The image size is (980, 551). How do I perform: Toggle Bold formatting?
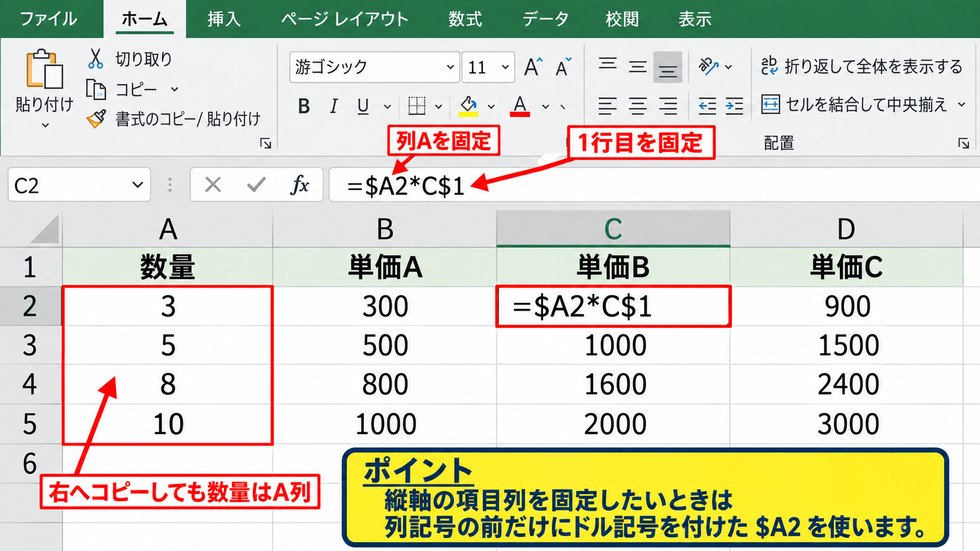304,106
